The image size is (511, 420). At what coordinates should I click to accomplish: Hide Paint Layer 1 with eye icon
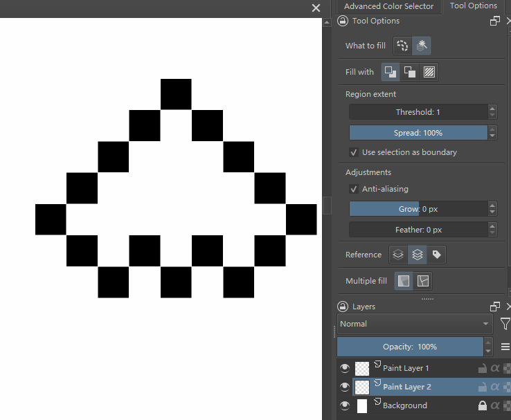pyautogui.click(x=345, y=368)
